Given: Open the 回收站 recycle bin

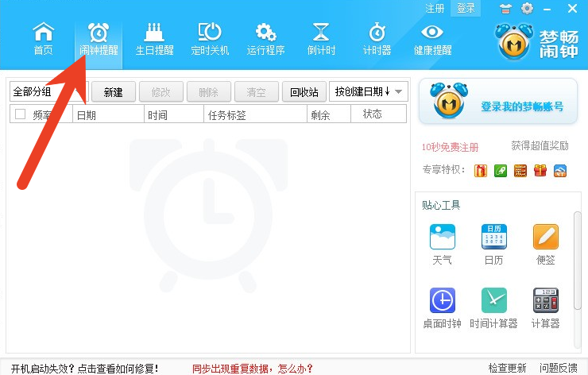Looking at the screenshot, I should 304,92.
